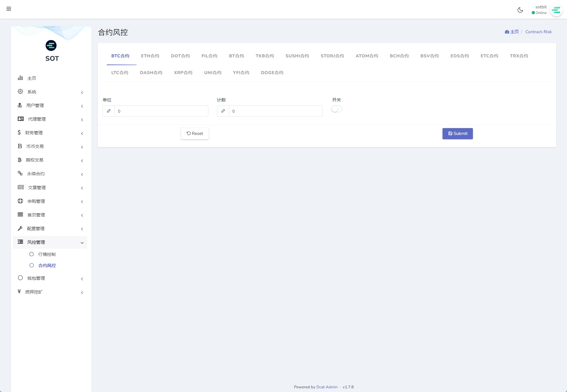The height and width of the screenshot is (392, 567).
Task: Toggle the 开关 switch
Action: (x=337, y=109)
